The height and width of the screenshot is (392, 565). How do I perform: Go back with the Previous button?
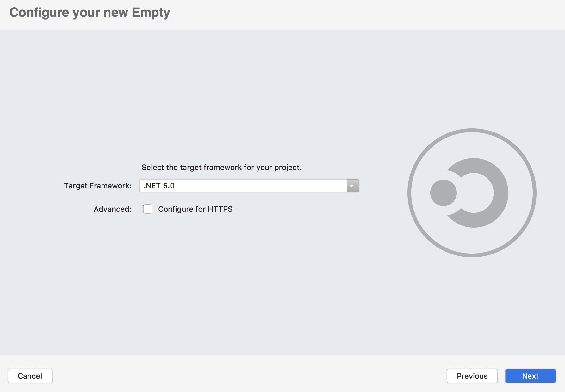click(x=472, y=376)
